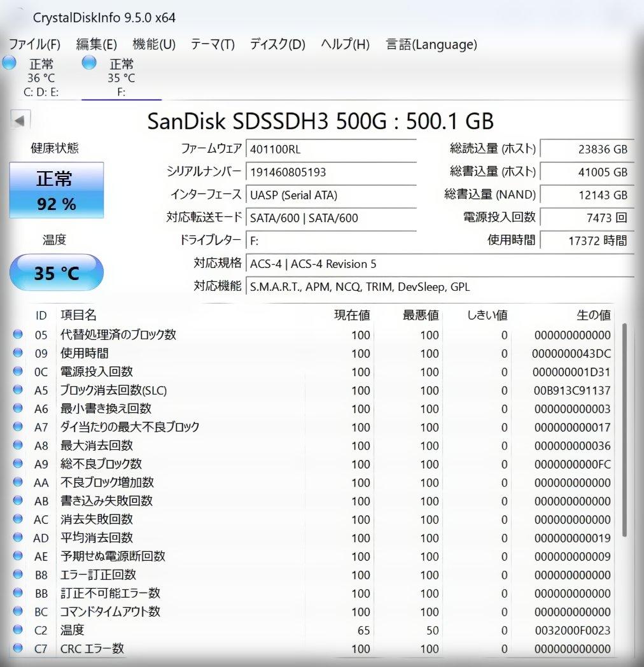Go to previous disk with left arrow
Viewport: 644px width, 667px height.
[x=20, y=120]
